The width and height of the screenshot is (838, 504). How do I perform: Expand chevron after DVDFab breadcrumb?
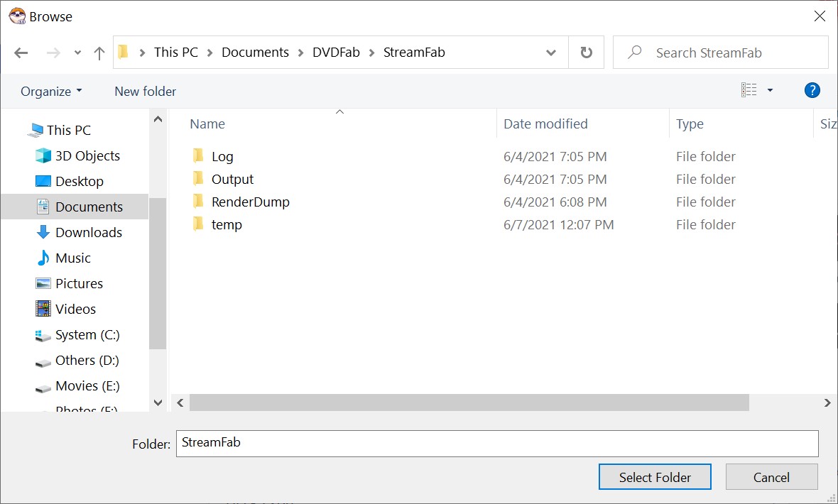click(x=372, y=53)
